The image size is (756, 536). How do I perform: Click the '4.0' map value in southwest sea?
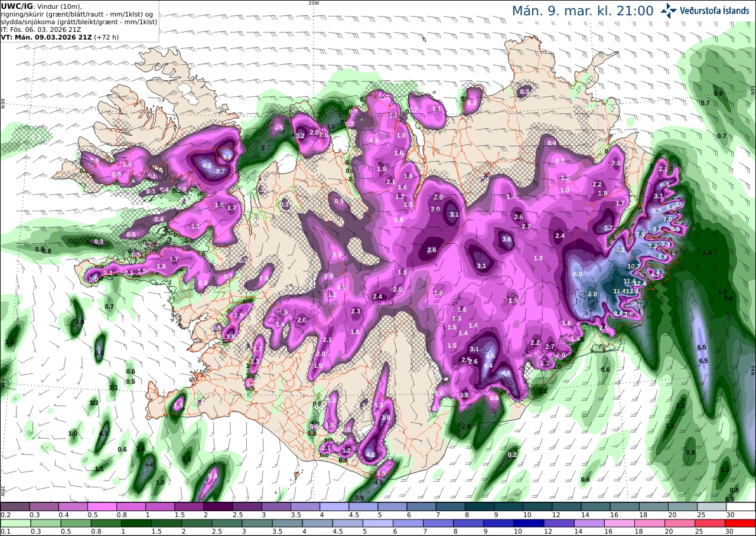click(149, 465)
